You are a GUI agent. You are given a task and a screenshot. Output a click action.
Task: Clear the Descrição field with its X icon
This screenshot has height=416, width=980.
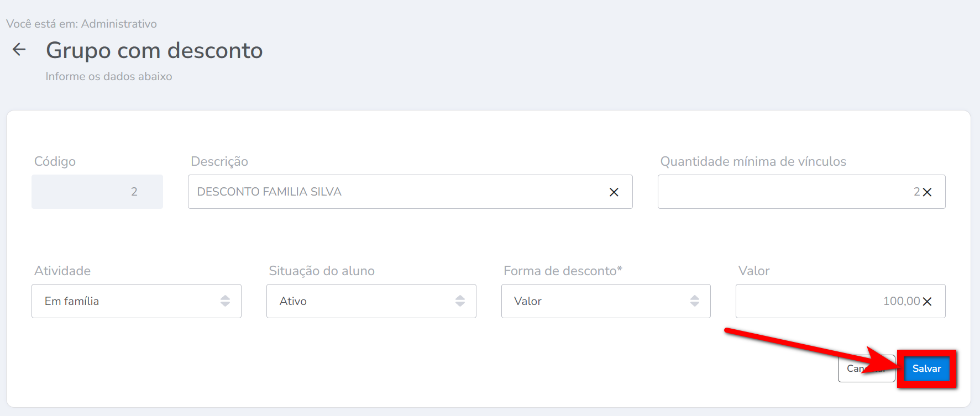614,192
